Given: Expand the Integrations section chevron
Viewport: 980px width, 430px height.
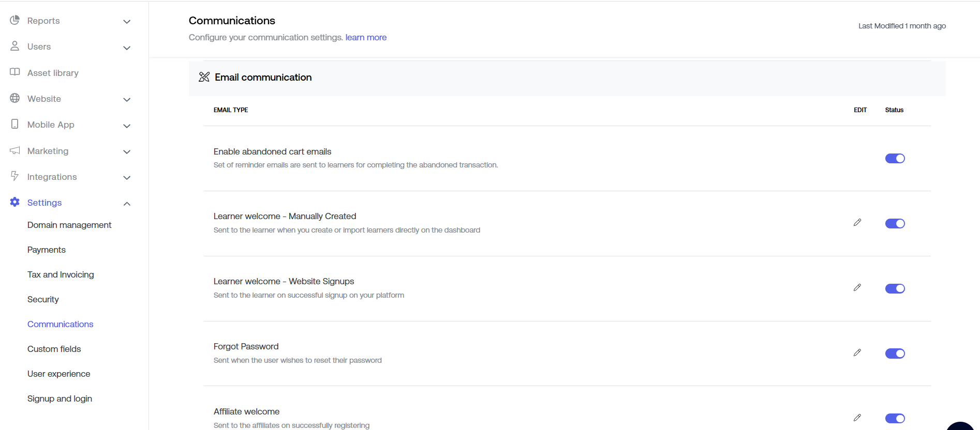Looking at the screenshot, I should [x=127, y=178].
